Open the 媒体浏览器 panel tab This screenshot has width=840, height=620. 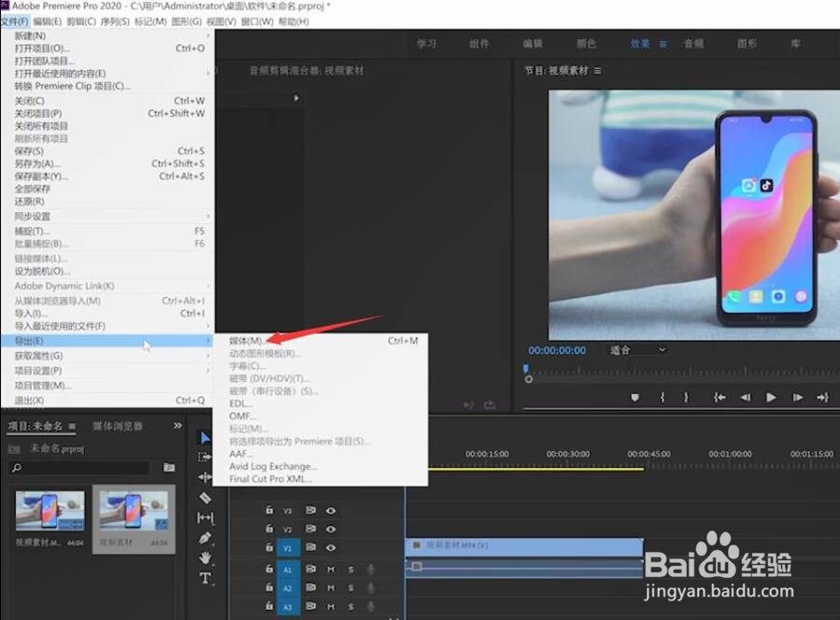click(x=118, y=426)
